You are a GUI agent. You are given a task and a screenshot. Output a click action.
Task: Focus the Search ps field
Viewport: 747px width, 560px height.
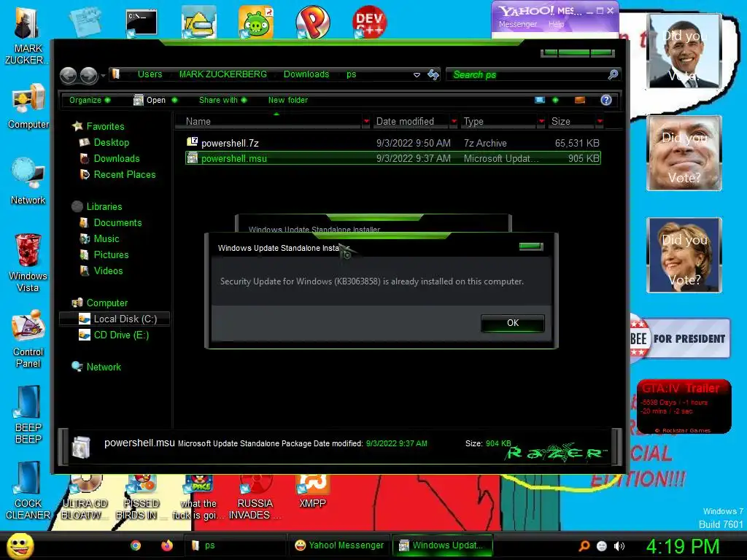527,75
